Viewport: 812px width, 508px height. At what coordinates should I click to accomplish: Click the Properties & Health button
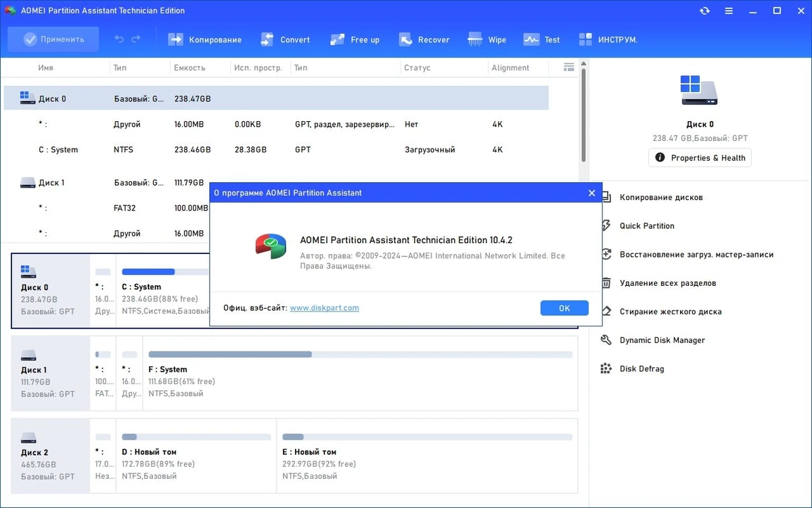(x=700, y=158)
